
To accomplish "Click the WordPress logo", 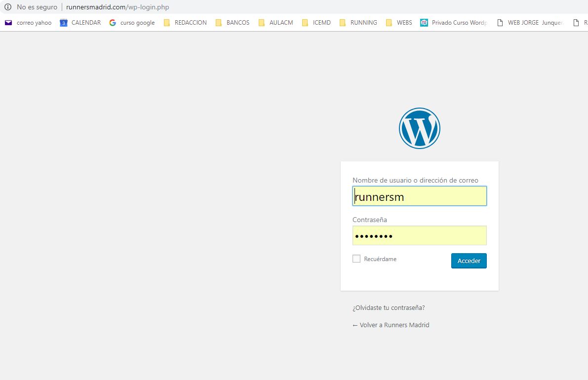I will tap(419, 128).
